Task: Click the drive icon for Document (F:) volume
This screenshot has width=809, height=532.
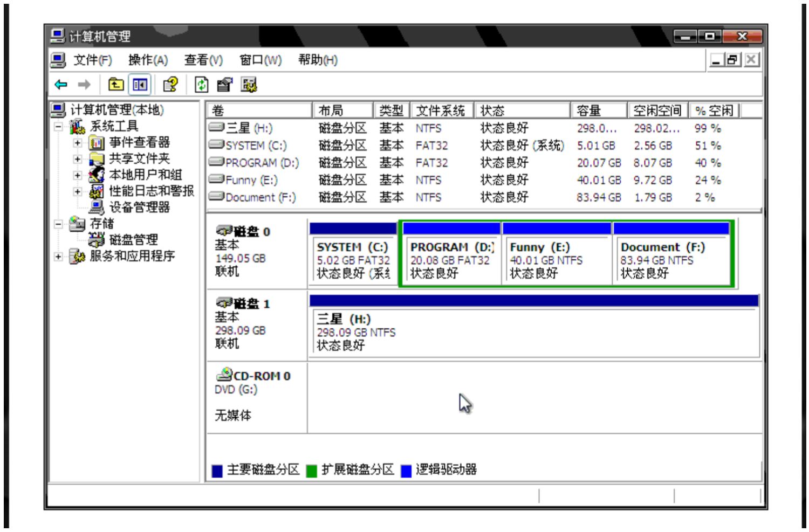Action: tap(216, 197)
